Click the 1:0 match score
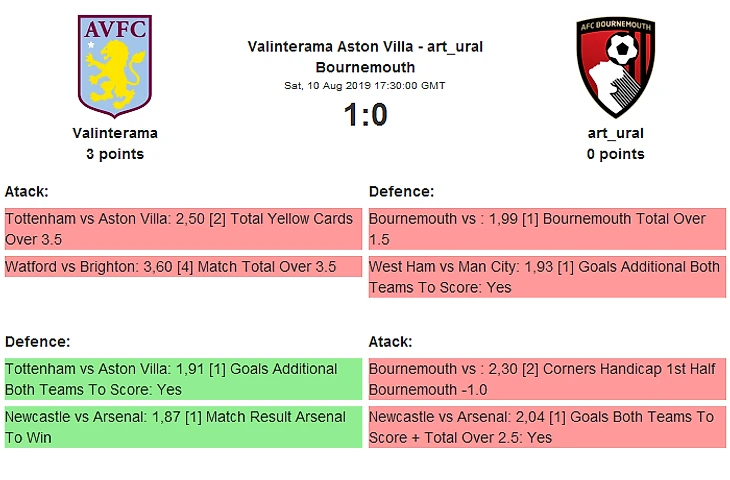This screenshot has height=480, width=730. pyautogui.click(x=365, y=115)
